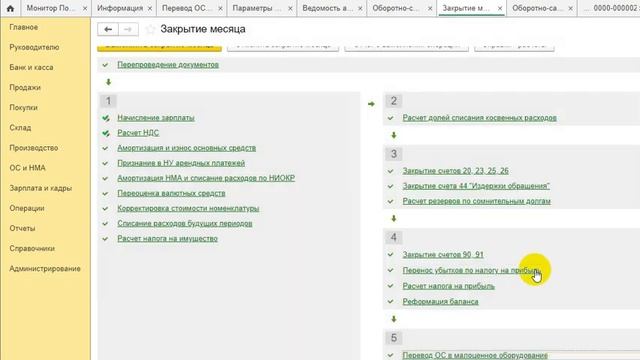Click checkmark beside Амортизация и износ основных средств
640x360 pixels.
point(105,148)
